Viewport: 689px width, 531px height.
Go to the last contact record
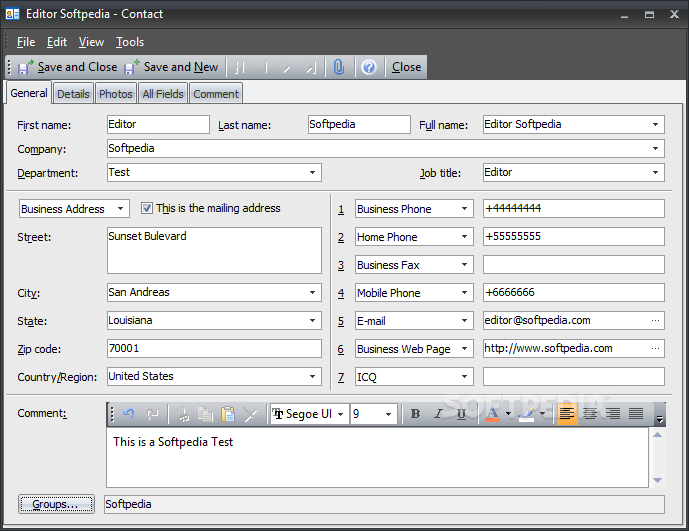coord(311,67)
